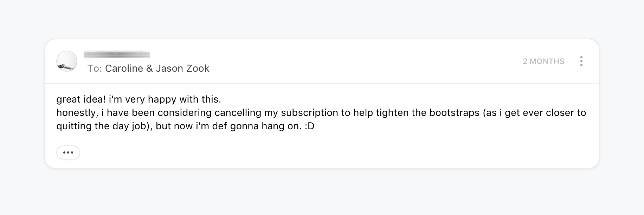The image size is (644, 215).
Task: Open the vertical three-dot message options menu
Action: 581,61
